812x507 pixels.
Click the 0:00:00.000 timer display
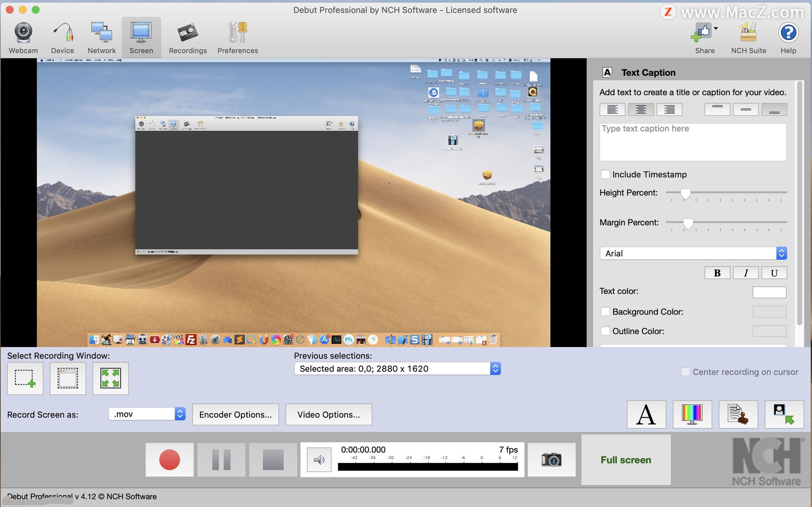363,449
